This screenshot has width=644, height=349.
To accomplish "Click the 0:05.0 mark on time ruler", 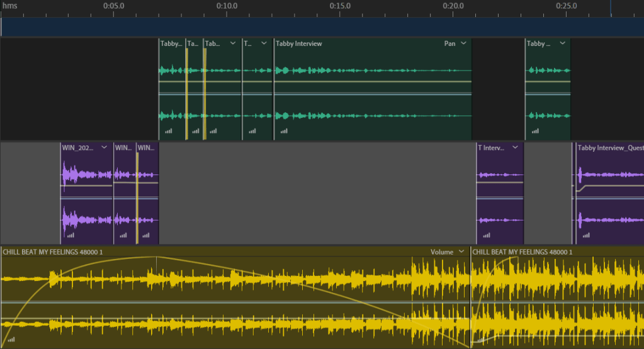I will (x=113, y=6).
